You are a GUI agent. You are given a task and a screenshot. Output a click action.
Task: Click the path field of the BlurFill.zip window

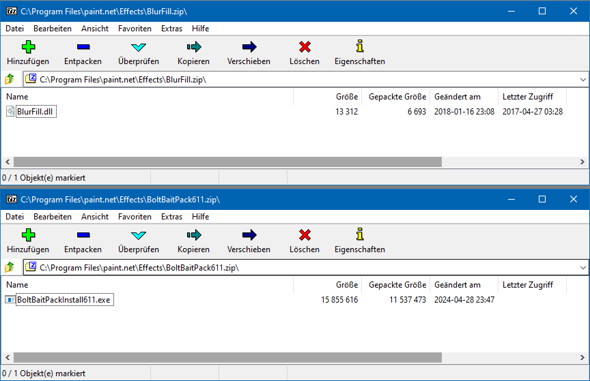[x=306, y=79]
